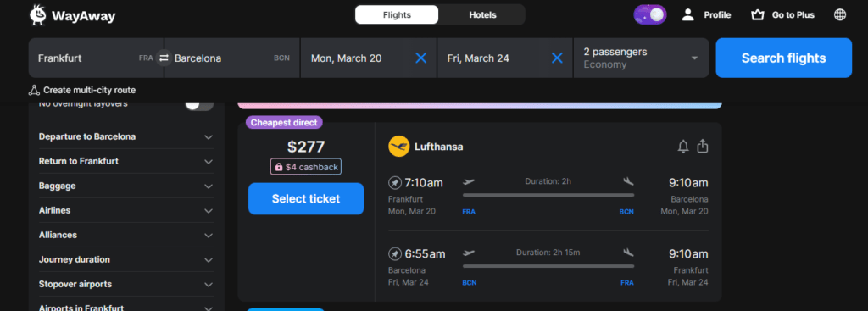Toggle the dark mode switch
The image size is (868, 311).
coord(650,15)
